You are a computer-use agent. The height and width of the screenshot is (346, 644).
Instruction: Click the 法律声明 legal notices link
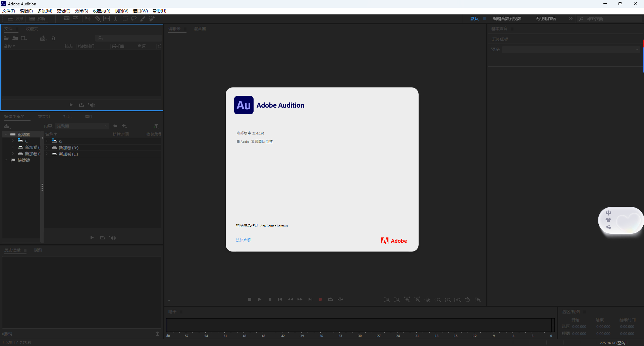point(243,240)
